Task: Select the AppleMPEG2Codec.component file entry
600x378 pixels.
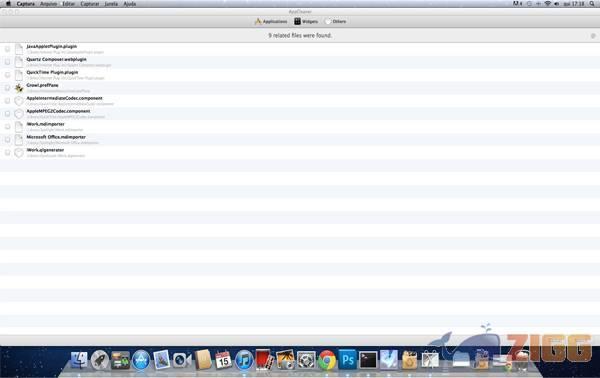Action: click(300, 114)
